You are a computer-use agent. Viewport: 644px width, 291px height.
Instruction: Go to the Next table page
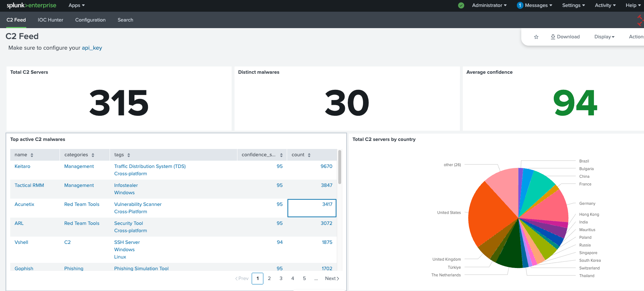coord(332,278)
